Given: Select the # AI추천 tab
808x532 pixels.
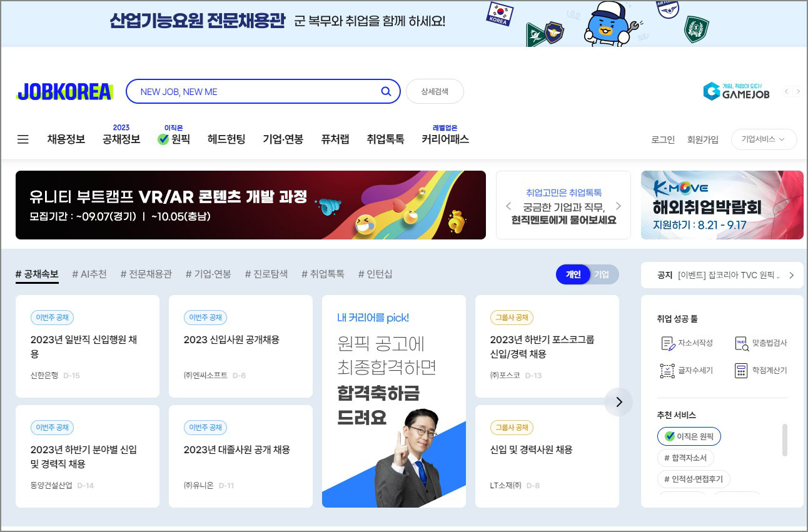Looking at the screenshot, I should pos(89,274).
